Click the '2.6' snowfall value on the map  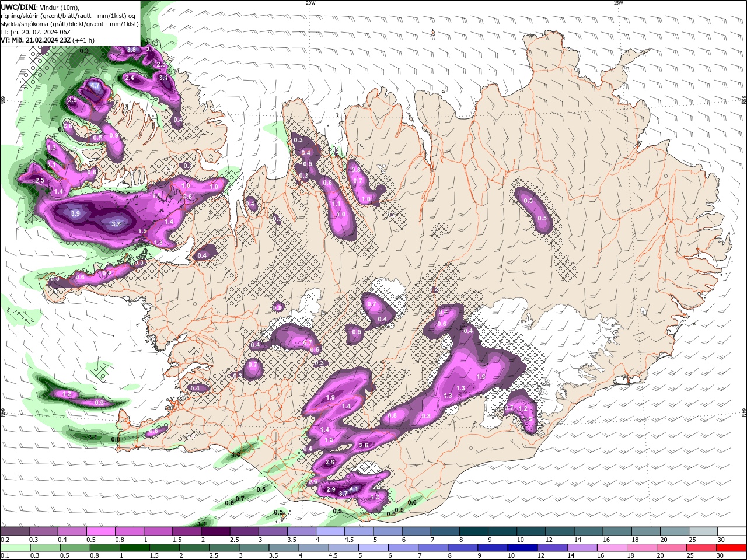pyautogui.click(x=364, y=445)
